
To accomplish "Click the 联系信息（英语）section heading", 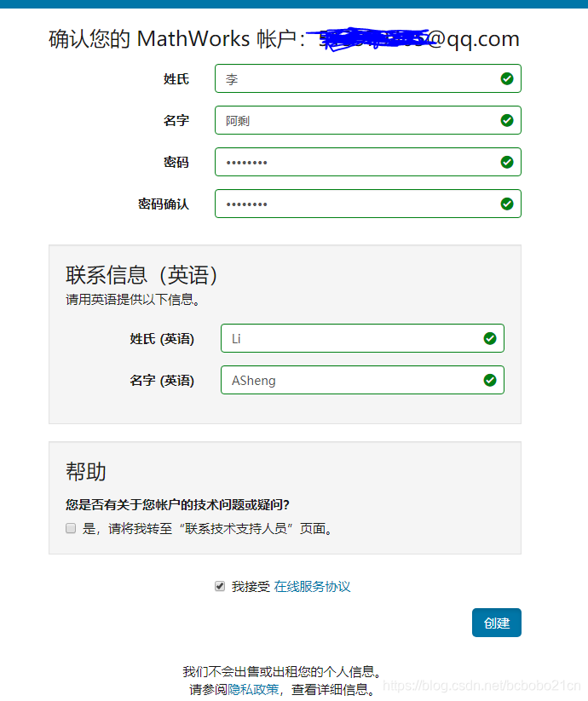I will (x=142, y=275).
